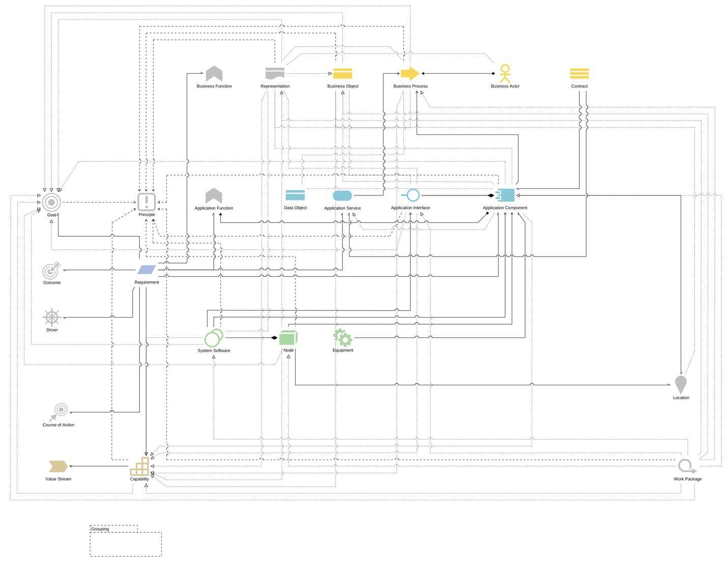Click the yellow Business Process arrow icon
The width and height of the screenshot is (728, 563).
(410, 73)
